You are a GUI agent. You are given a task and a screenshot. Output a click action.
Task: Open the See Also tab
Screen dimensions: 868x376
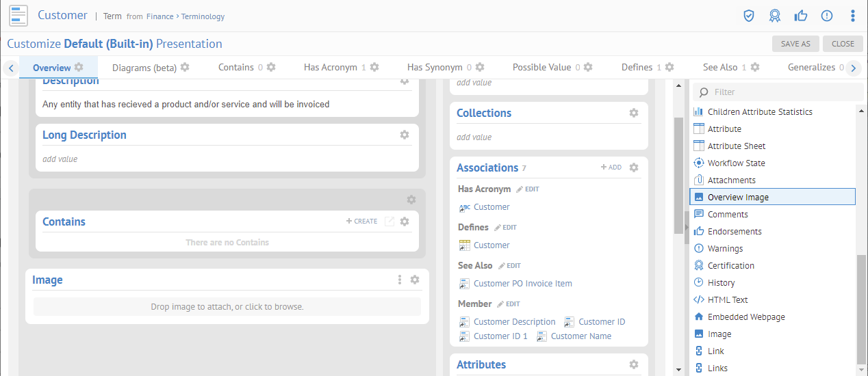tap(720, 68)
